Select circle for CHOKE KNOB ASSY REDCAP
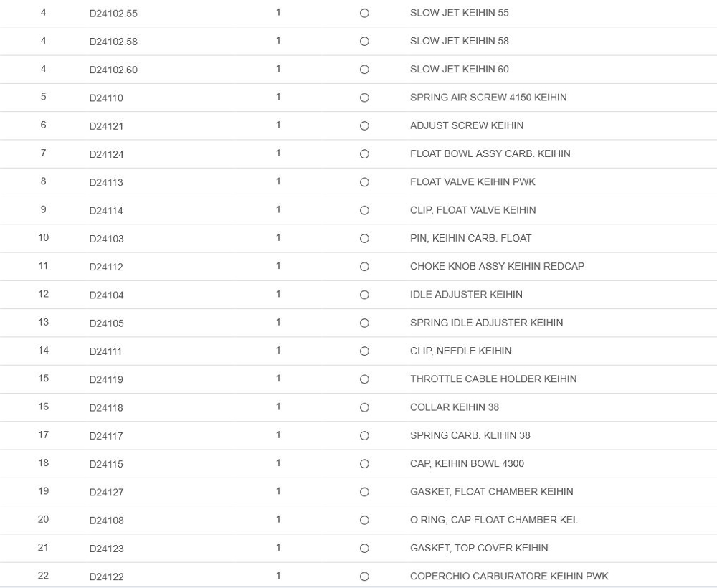Viewport: 717px width, 588px height. pyautogui.click(x=364, y=267)
